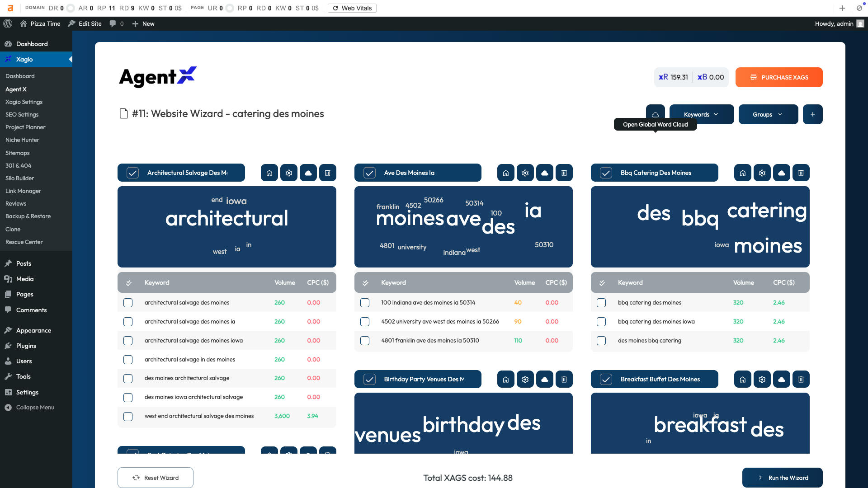Open Rescue Center in sidebar
Screen dimensions: 868x488
click(x=24, y=242)
